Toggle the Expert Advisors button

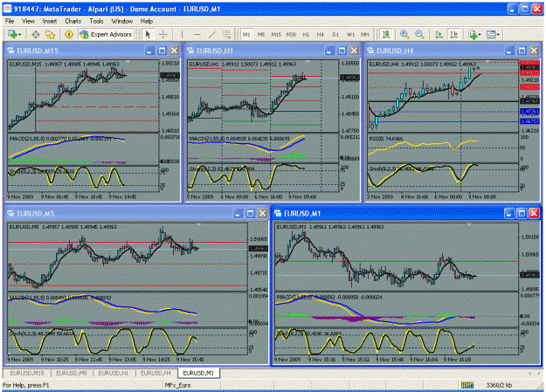coord(106,34)
